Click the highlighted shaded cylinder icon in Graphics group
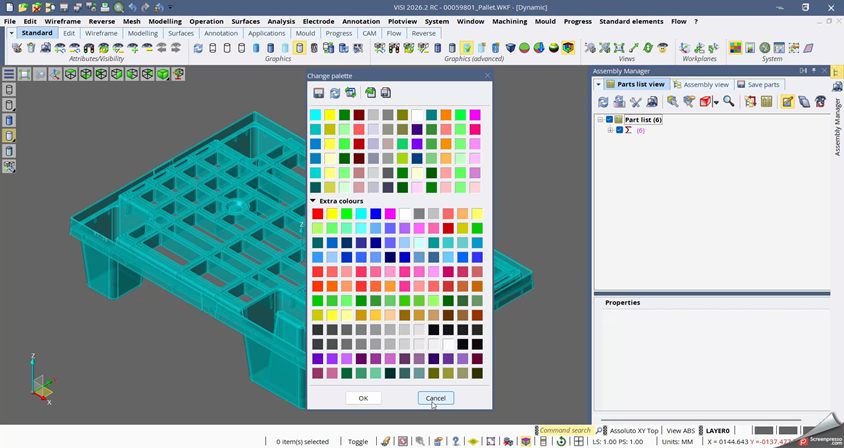 tap(299, 48)
